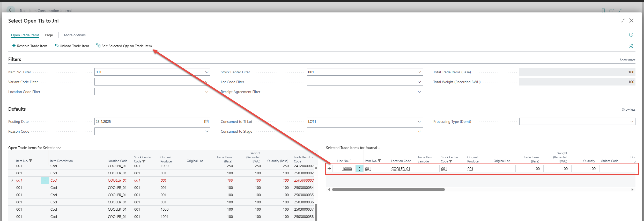The width and height of the screenshot is (644, 221).
Task: Open the Consumed to TI Lot dropdown
Action: (x=419, y=122)
